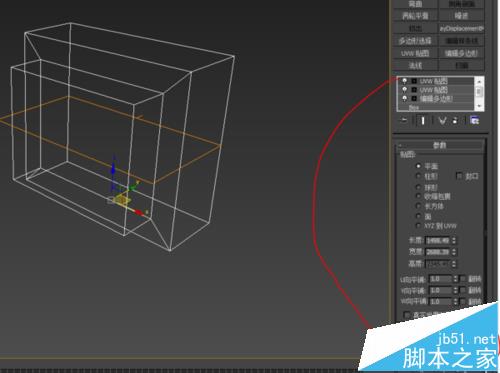Select 柱形 mapping radio button
This screenshot has height=373, width=500.
point(418,176)
